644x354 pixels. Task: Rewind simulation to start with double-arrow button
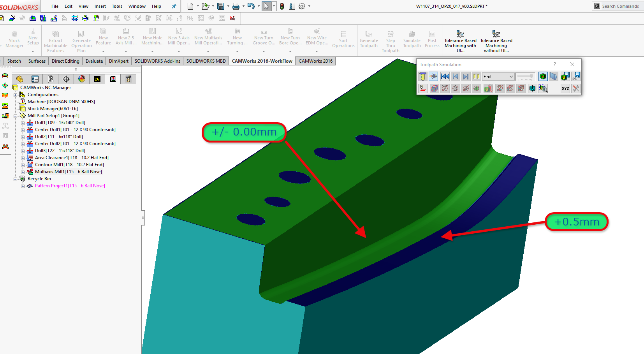445,76
